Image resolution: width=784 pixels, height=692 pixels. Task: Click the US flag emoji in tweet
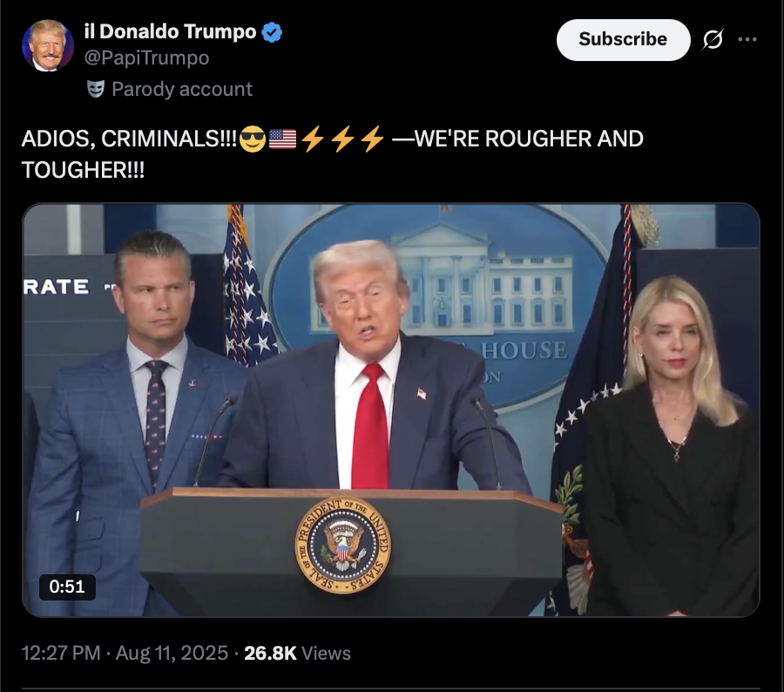click(x=282, y=139)
